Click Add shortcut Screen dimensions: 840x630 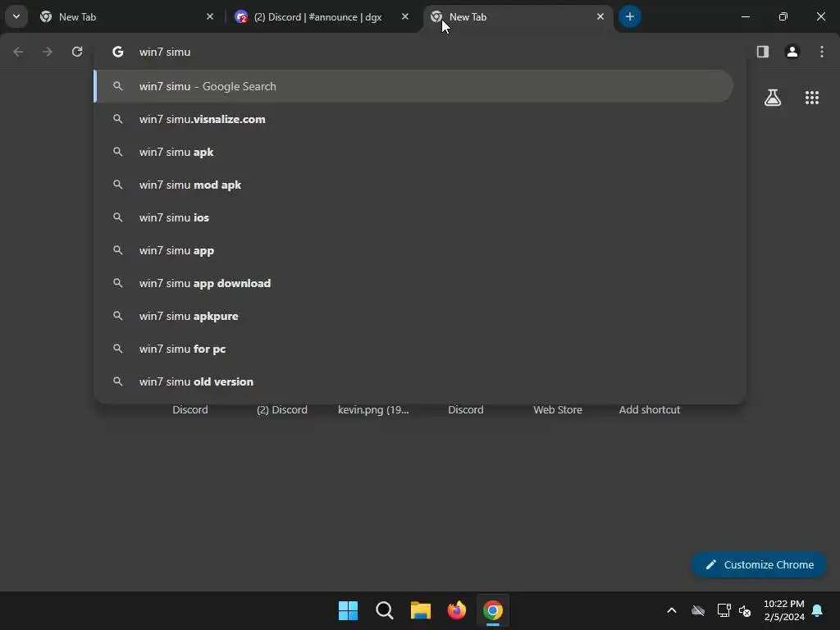coord(650,410)
